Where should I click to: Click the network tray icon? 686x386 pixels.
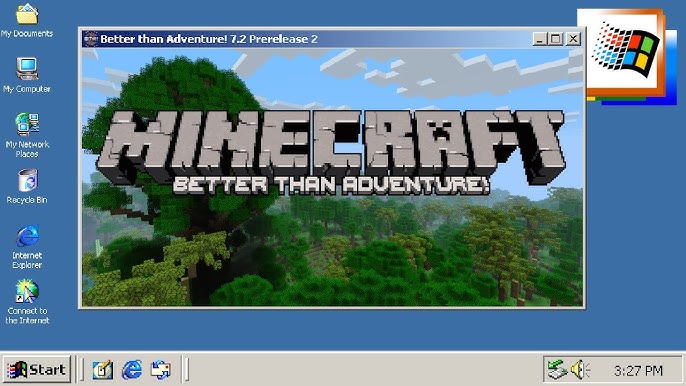click(x=557, y=370)
